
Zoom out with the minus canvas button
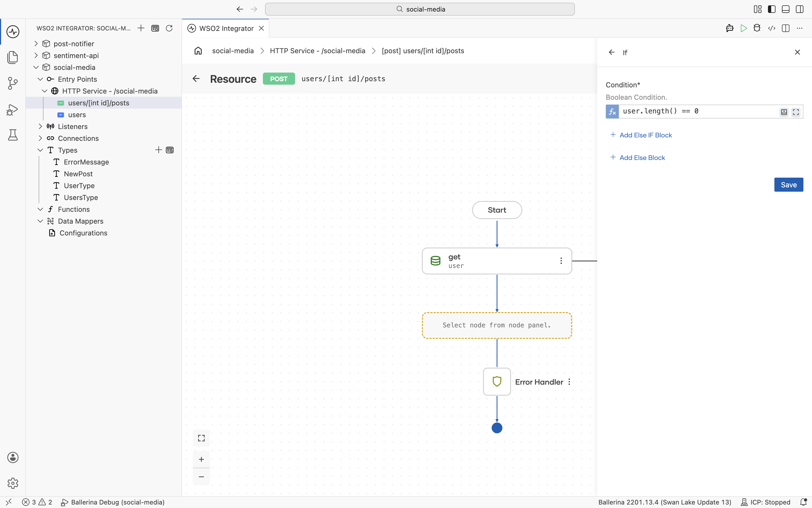[x=201, y=477]
